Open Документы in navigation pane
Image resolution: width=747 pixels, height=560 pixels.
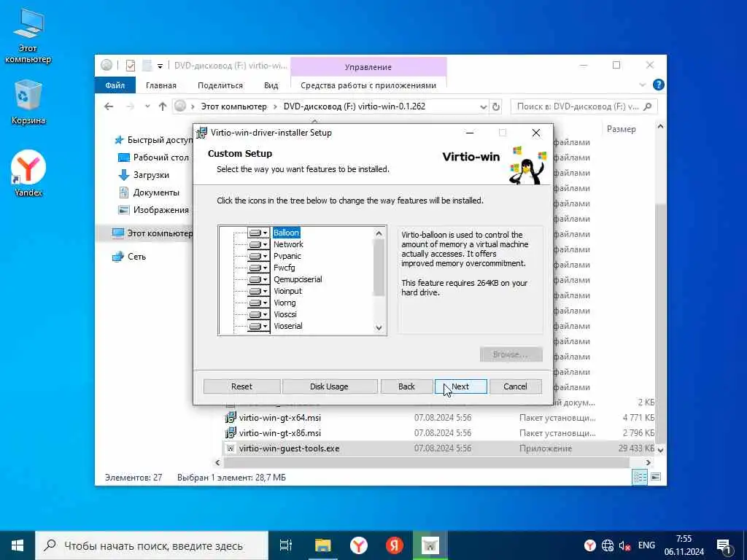149,192
